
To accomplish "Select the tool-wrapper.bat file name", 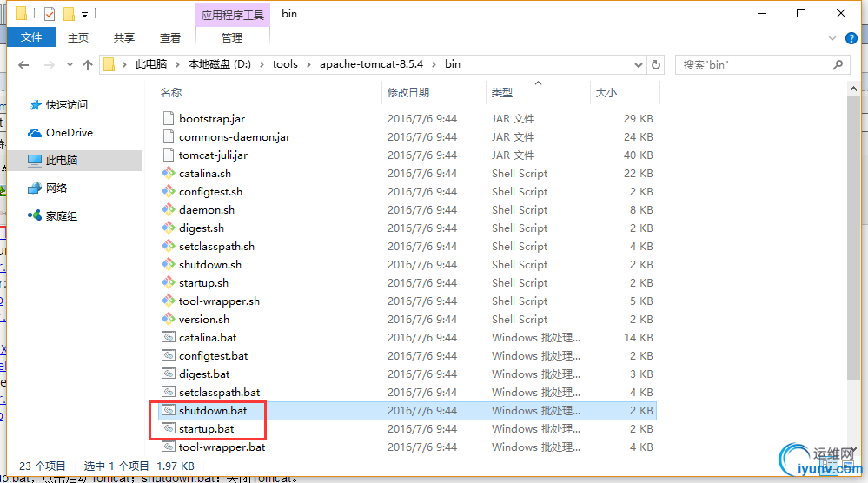I will [222, 447].
